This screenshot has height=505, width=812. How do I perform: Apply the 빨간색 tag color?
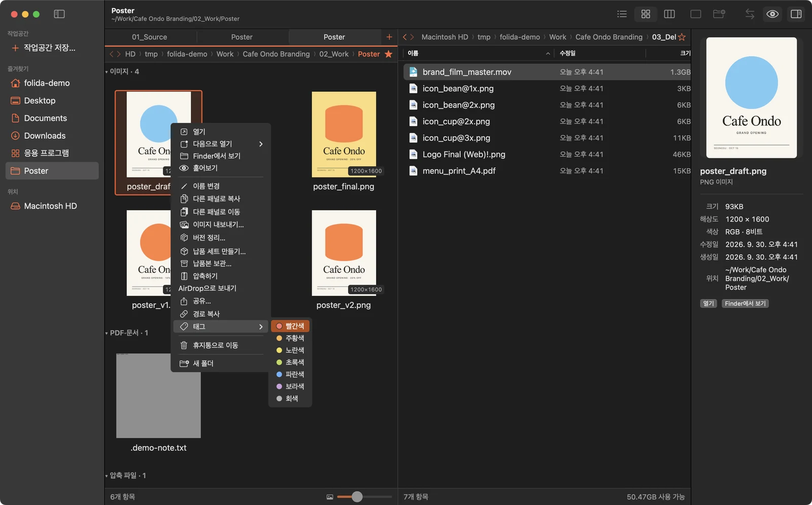pyautogui.click(x=290, y=326)
